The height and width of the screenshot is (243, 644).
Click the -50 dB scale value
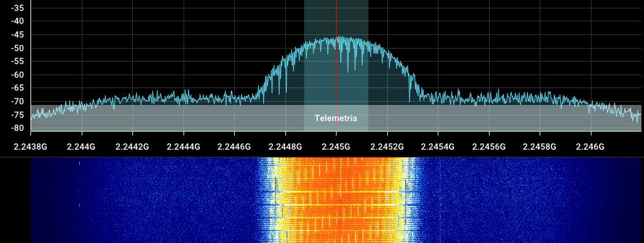click(18, 48)
